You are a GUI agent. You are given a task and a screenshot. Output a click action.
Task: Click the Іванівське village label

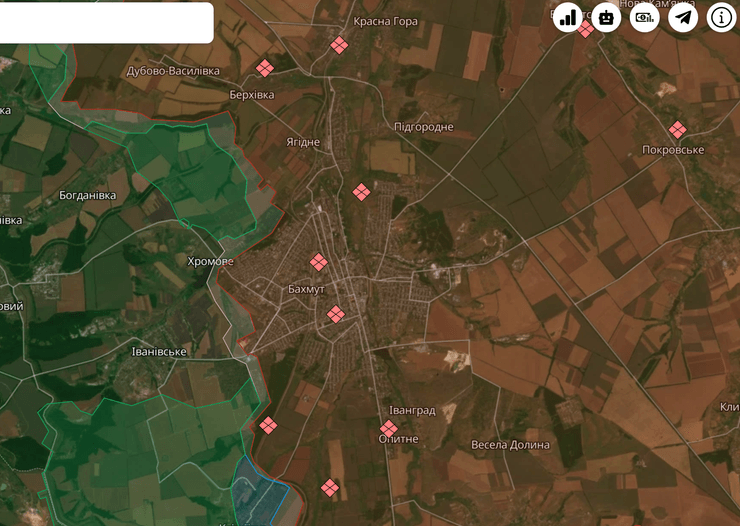(x=159, y=352)
